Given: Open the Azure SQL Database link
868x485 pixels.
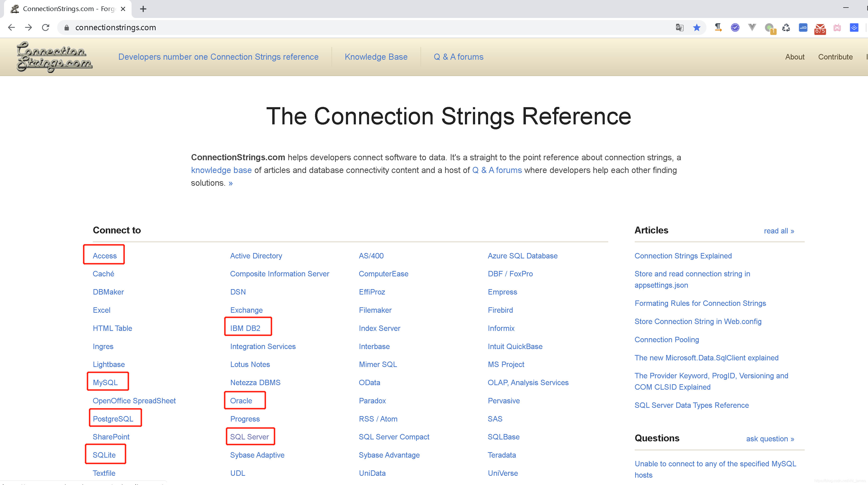Looking at the screenshot, I should point(522,256).
